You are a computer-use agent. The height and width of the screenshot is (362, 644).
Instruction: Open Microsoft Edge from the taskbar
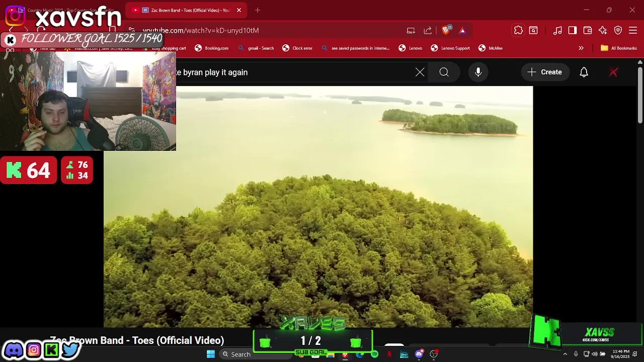[359, 354]
